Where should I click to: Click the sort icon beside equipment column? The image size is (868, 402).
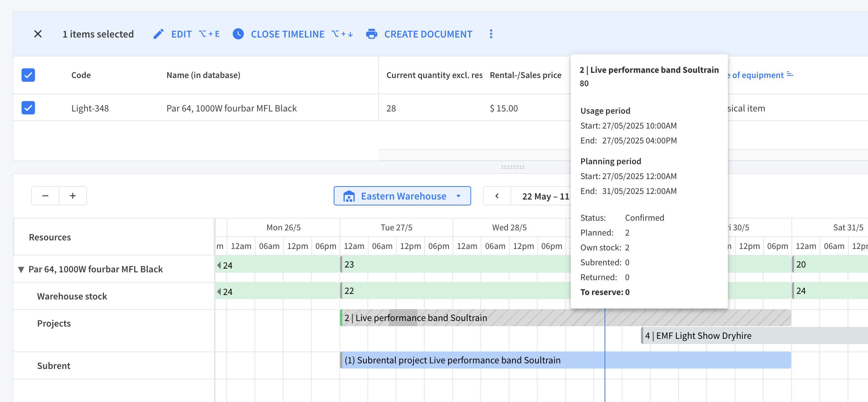790,75
